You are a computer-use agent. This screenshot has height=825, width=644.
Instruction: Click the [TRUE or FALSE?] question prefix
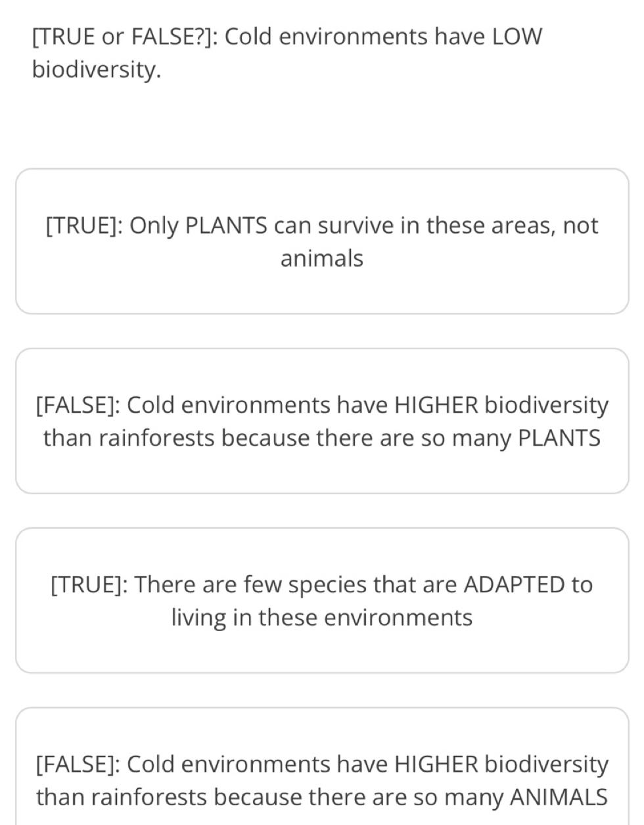coord(125,37)
